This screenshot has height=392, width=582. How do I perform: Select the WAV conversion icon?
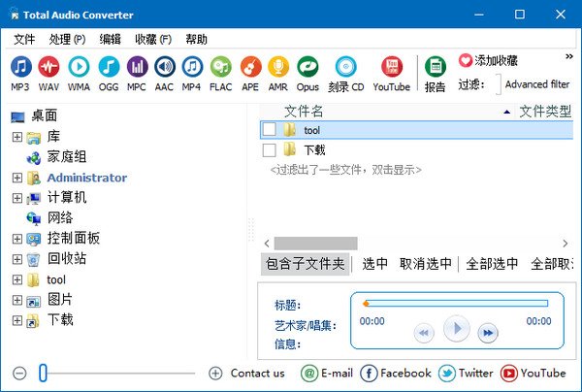[x=48, y=67]
